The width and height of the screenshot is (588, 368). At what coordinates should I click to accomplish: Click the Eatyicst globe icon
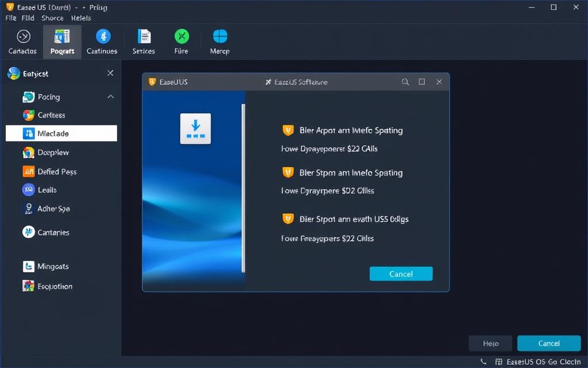[x=14, y=73]
